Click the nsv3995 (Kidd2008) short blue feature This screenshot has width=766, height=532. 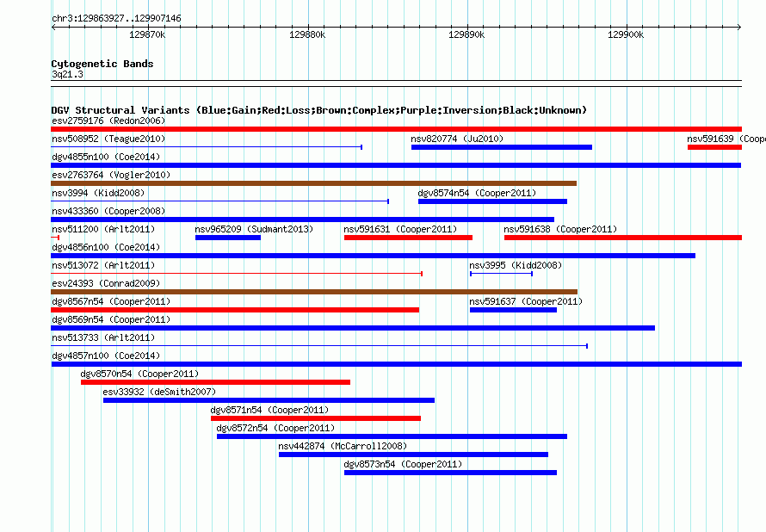click(501, 274)
